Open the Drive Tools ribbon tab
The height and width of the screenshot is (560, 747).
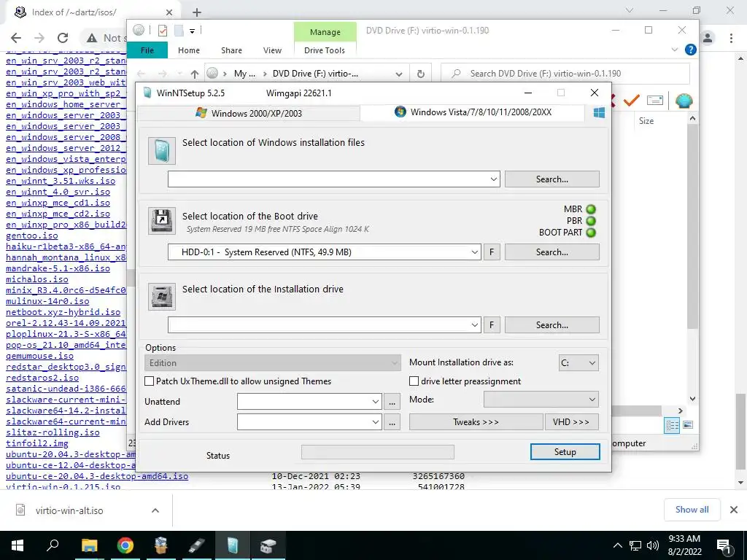[x=325, y=50]
